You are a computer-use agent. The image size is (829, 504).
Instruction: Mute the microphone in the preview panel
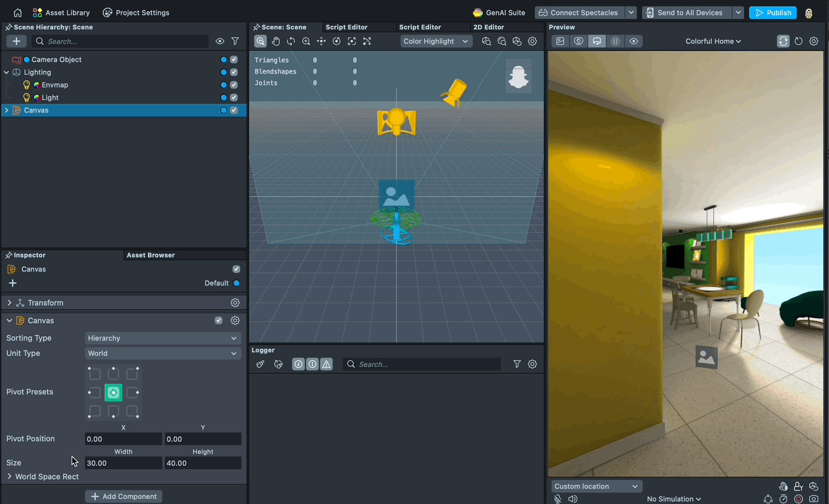(x=557, y=498)
